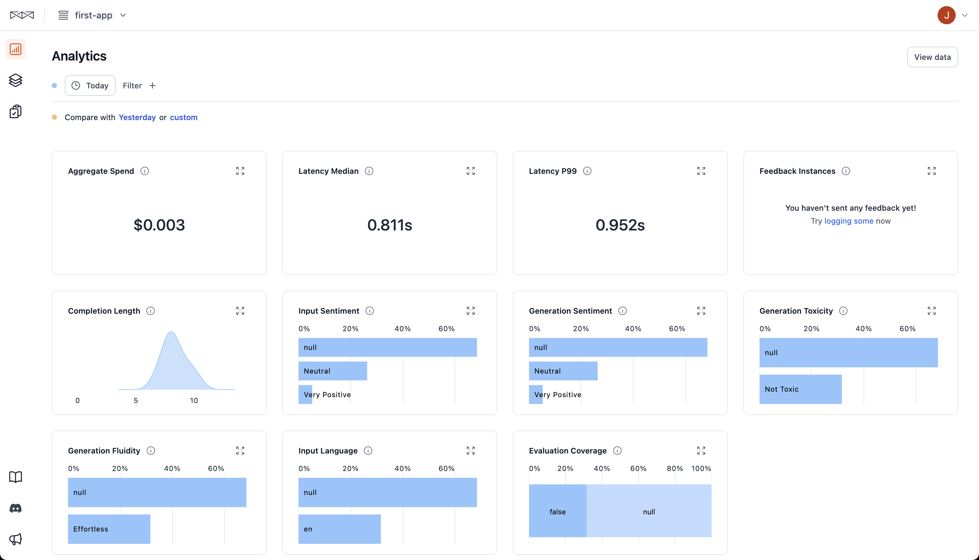Click the megaphone announcements icon
979x560 pixels.
click(16, 539)
